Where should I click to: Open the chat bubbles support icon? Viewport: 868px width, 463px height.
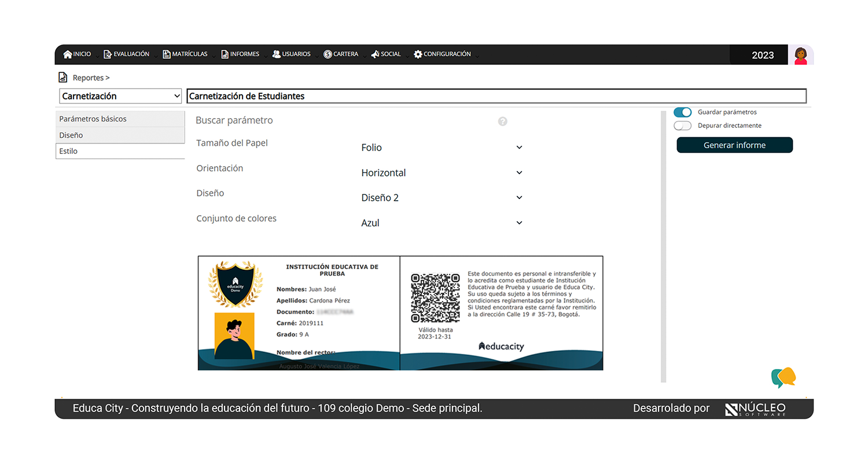(x=784, y=377)
